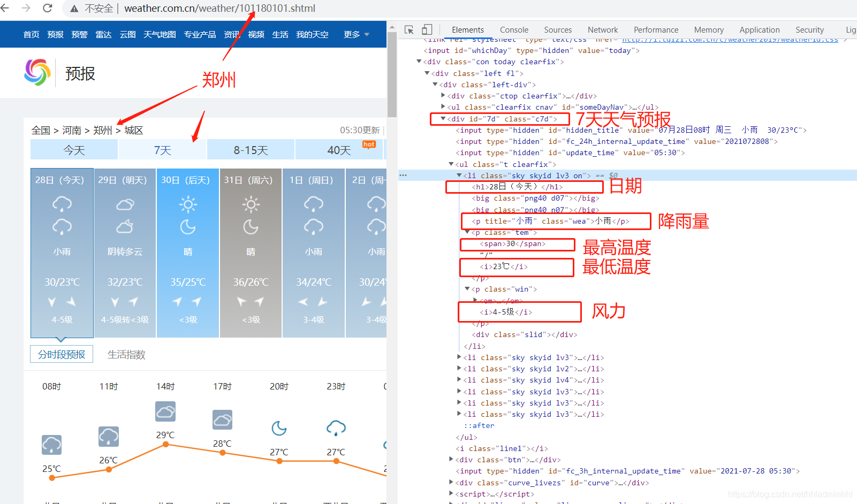Click the cloud icon on the 29日 card
This screenshot has height=504, width=857.
[x=125, y=204]
